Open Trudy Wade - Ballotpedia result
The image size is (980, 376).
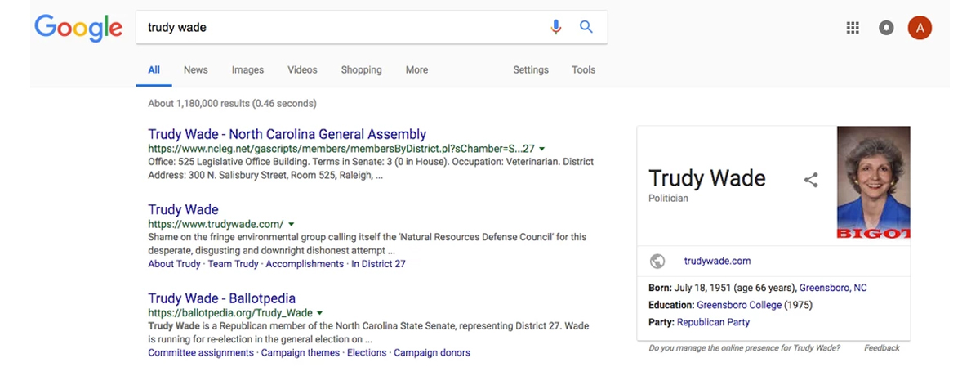221,298
